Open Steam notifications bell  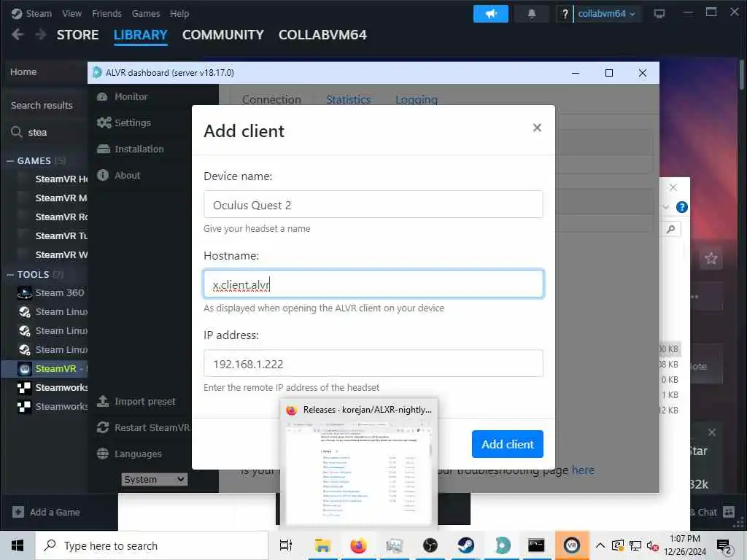pyautogui.click(x=531, y=14)
